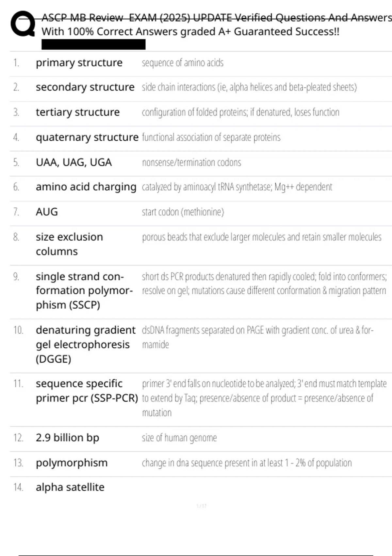The image size is (392, 556).
Task: Select the 'tertiary structure' flashcard term
Action: point(78,112)
